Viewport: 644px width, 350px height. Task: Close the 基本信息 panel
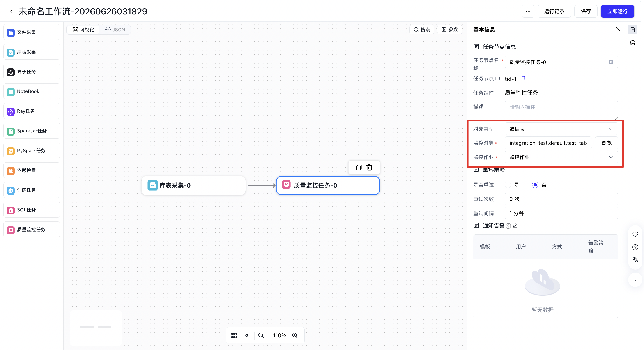[x=618, y=29]
